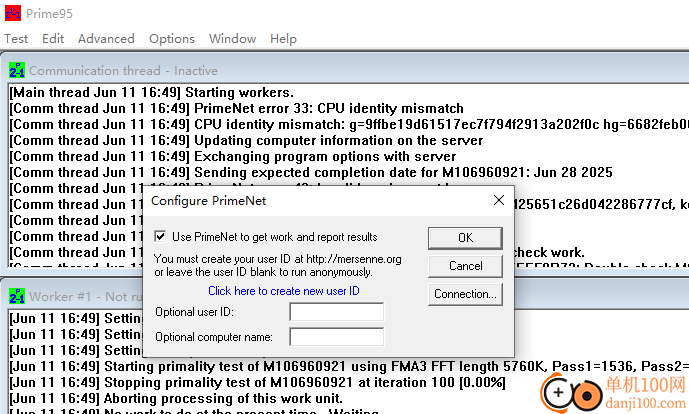Click the 'Optional computer name:' label
This screenshot has width=689, height=414.
[x=214, y=337]
